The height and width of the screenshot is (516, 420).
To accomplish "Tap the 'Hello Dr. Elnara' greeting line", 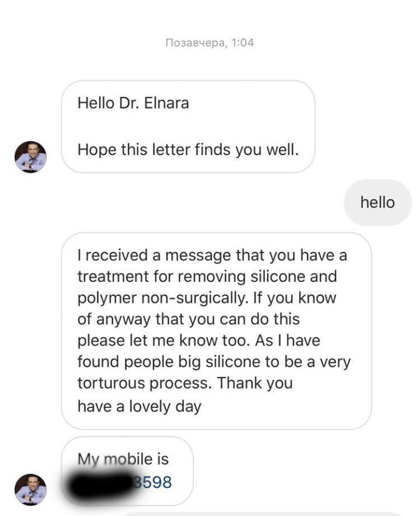I will (133, 103).
